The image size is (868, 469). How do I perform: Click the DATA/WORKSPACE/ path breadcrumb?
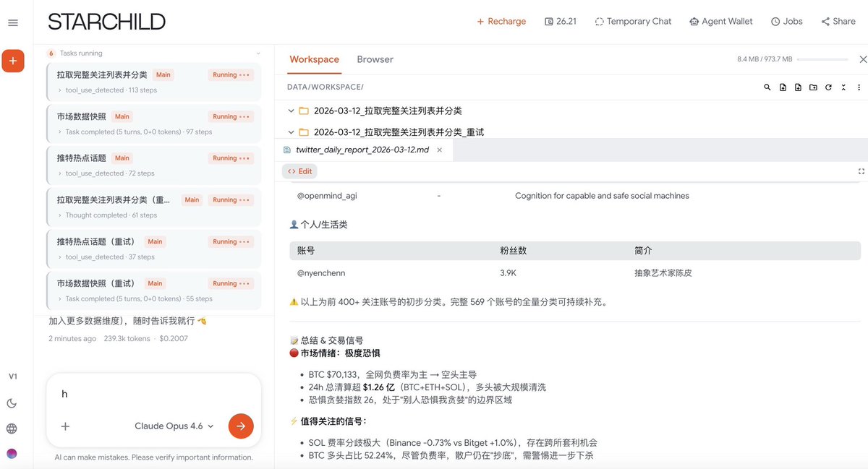coord(325,87)
